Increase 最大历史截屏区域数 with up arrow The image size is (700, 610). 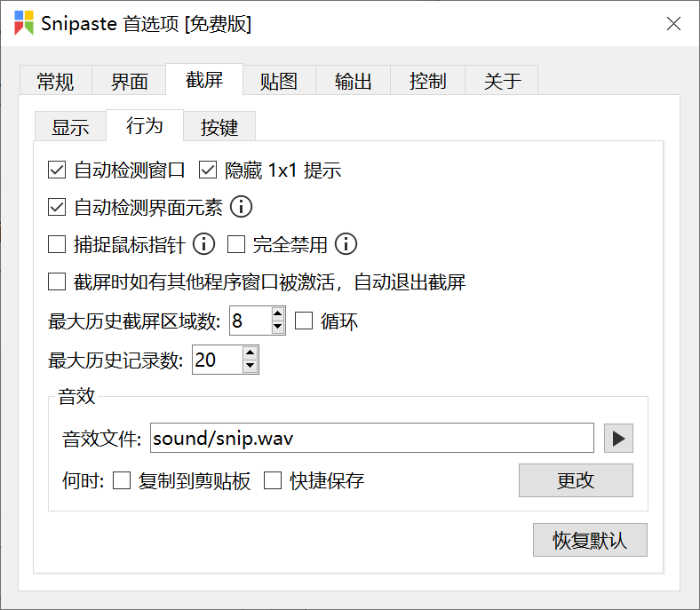click(278, 313)
